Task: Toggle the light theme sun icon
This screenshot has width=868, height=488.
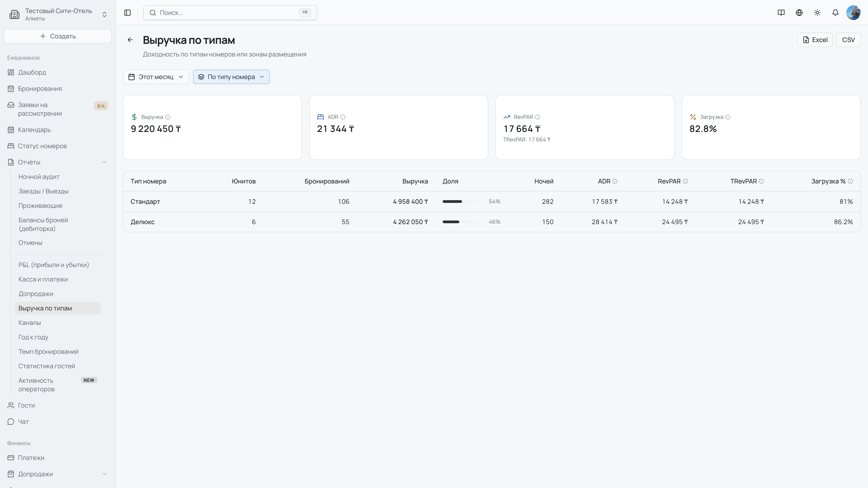Action: click(817, 12)
